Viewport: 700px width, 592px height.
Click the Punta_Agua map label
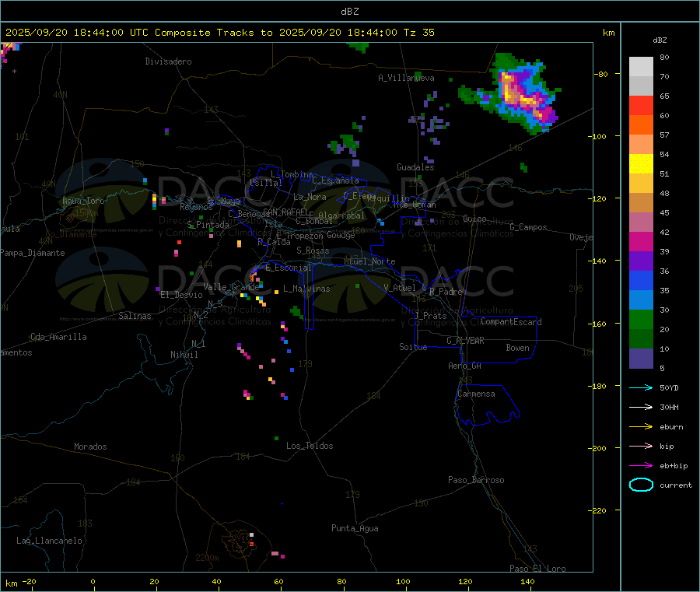point(355,528)
